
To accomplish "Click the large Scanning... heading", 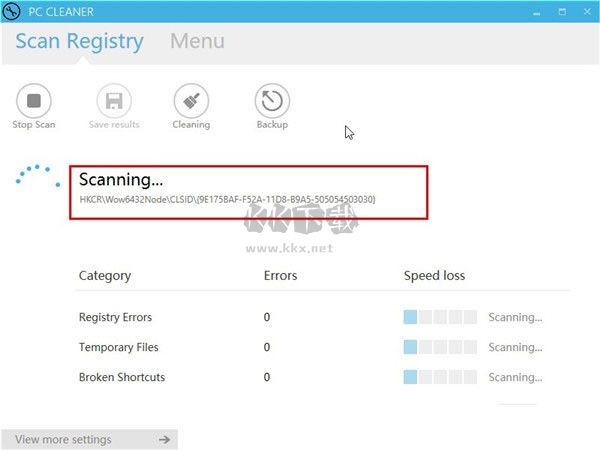I will pos(121,180).
